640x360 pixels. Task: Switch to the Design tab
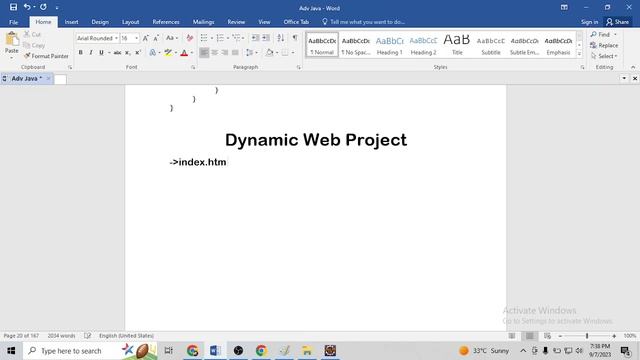[100, 22]
